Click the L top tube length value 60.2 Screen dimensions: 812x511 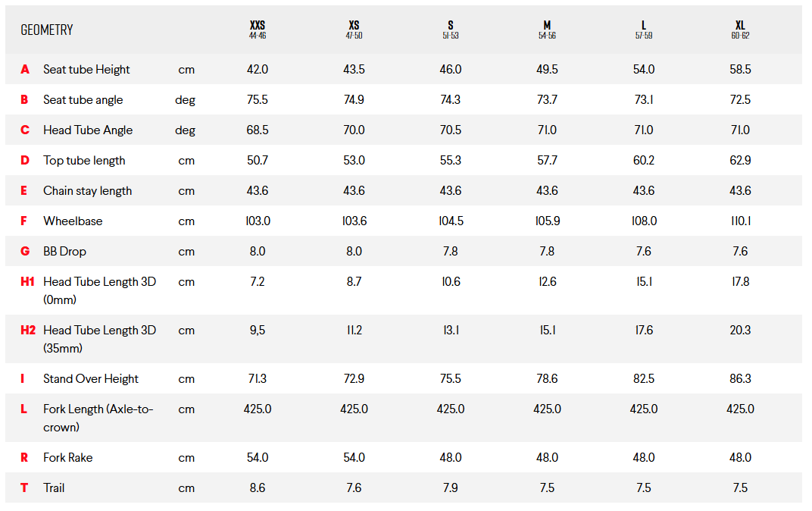pyautogui.click(x=643, y=161)
